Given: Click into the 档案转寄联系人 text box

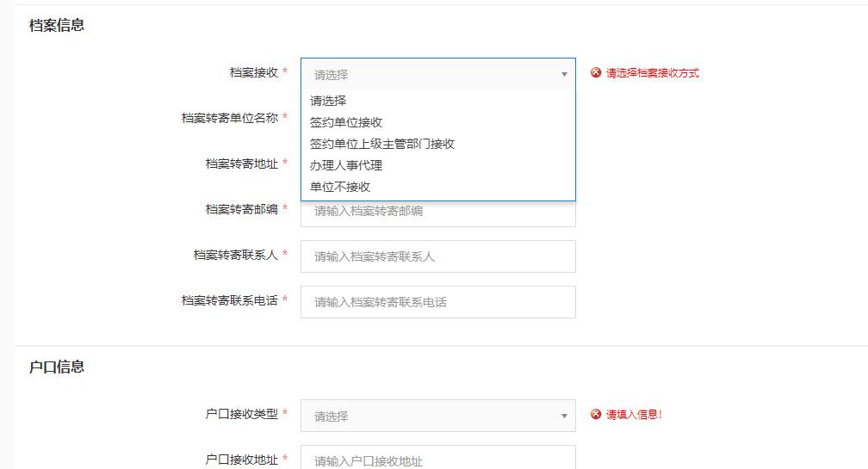Looking at the screenshot, I should [437, 256].
